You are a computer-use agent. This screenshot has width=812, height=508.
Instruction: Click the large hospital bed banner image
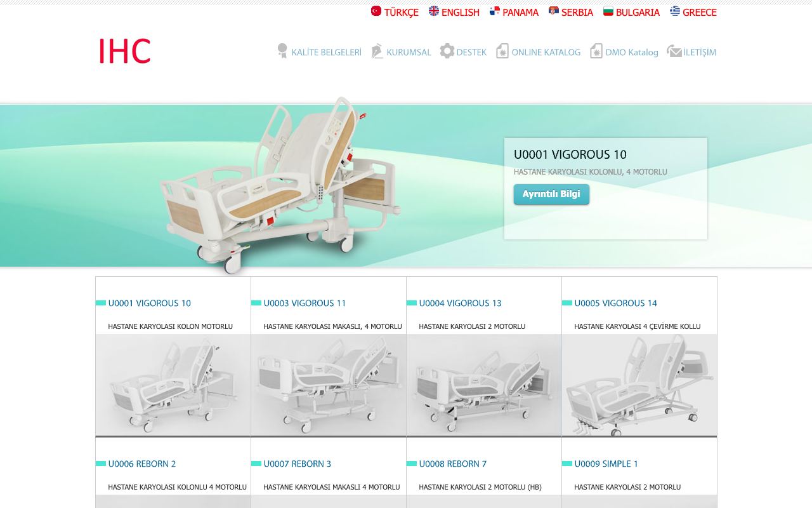[x=279, y=185]
